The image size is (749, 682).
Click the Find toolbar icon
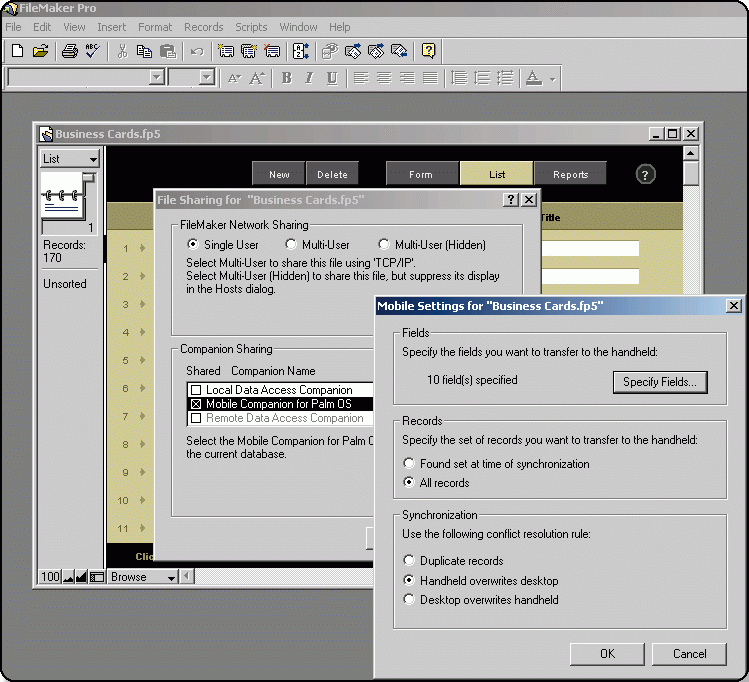pos(330,51)
